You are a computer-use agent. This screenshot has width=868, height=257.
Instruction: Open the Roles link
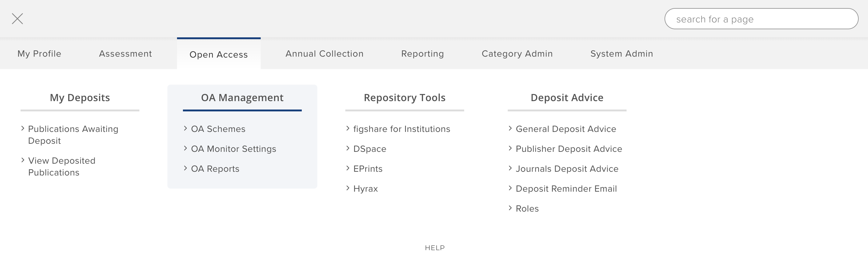click(527, 208)
